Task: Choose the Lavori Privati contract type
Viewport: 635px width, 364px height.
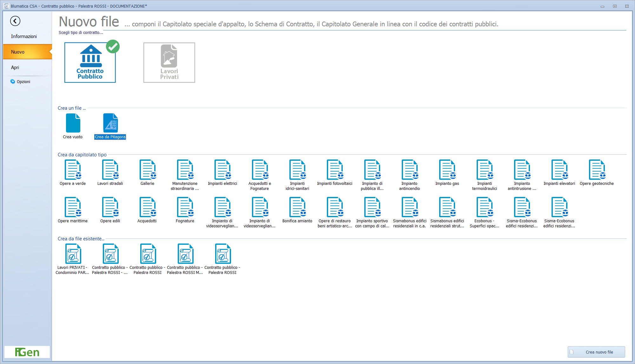Action: pyautogui.click(x=169, y=62)
